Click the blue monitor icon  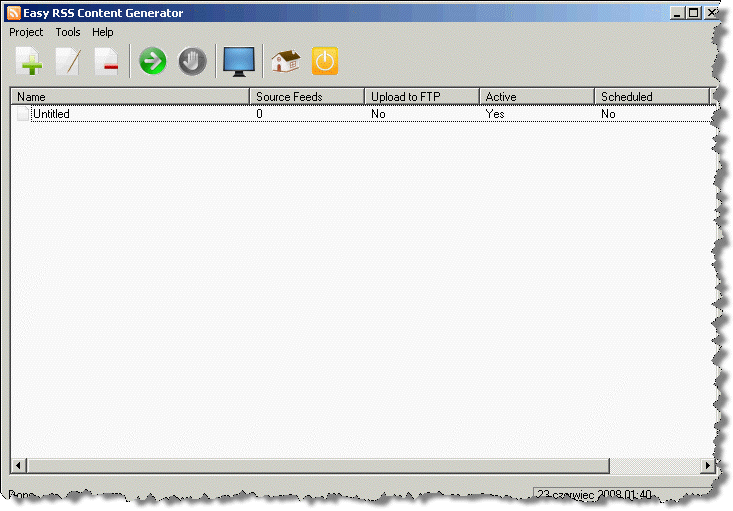[239, 61]
